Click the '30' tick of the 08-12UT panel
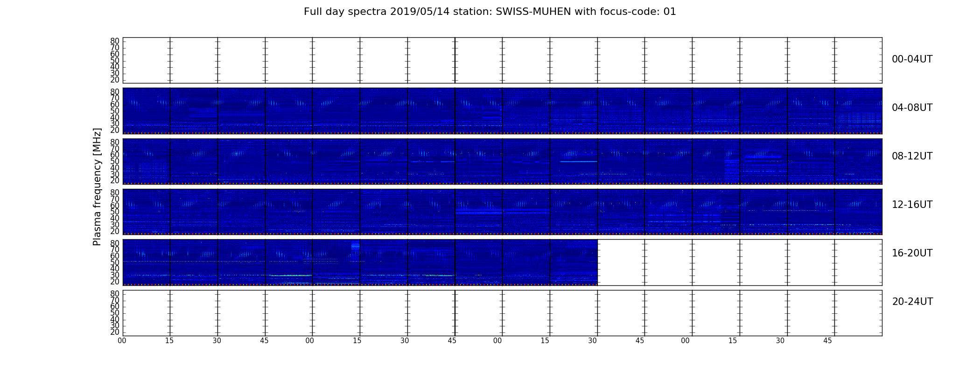 pyautogui.click(x=115, y=174)
